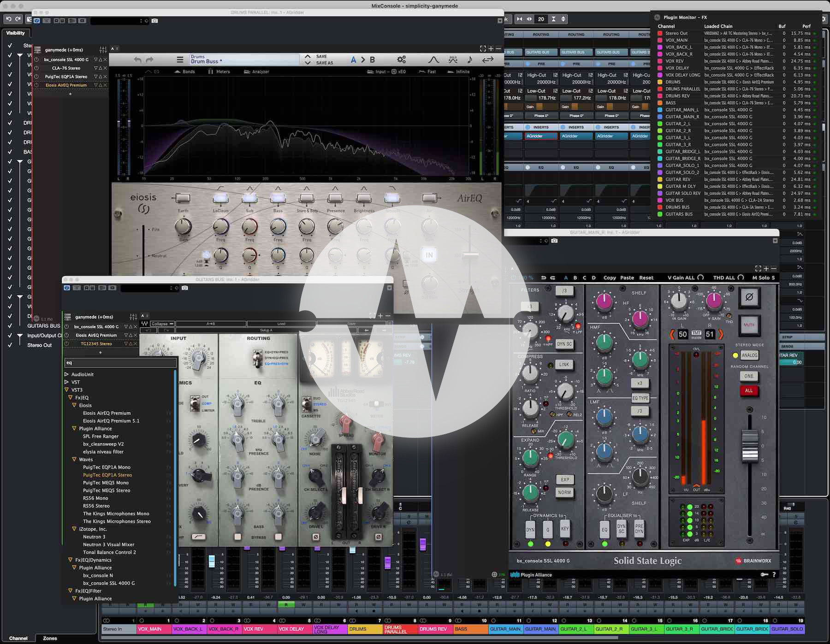Click ONE random channel button
This screenshot has width=830, height=644.
click(749, 376)
